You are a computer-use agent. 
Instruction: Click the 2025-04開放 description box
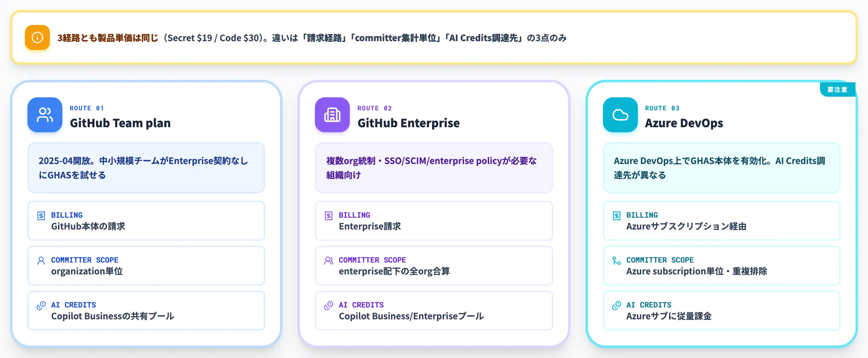pos(146,168)
